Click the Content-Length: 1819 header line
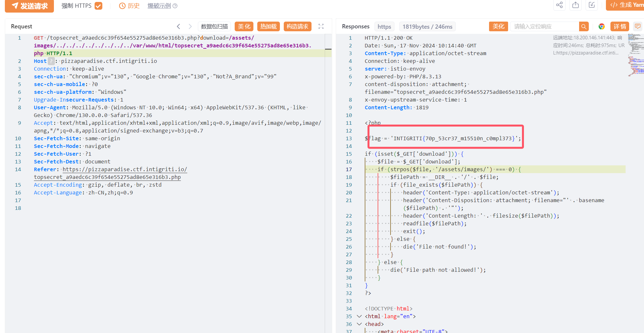The width and height of the screenshot is (644, 333). pos(397,107)
